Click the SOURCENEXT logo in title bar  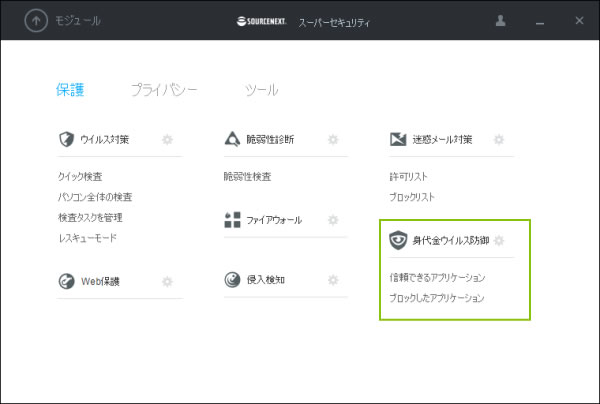pos(262,21)
